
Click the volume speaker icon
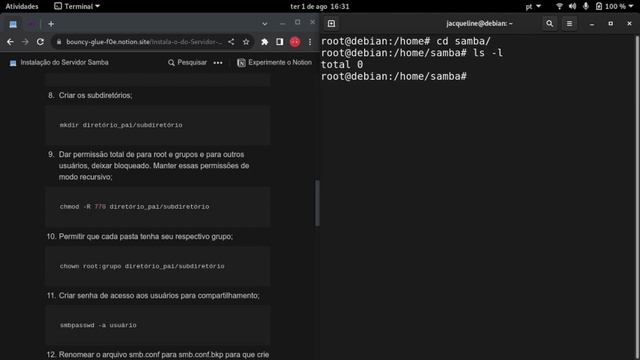(572, 7)
